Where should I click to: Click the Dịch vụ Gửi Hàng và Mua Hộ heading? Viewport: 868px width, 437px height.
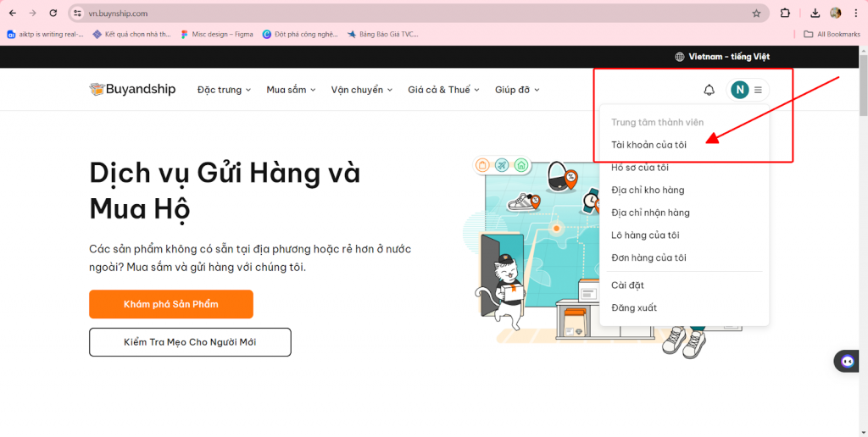tap(225, 191)
